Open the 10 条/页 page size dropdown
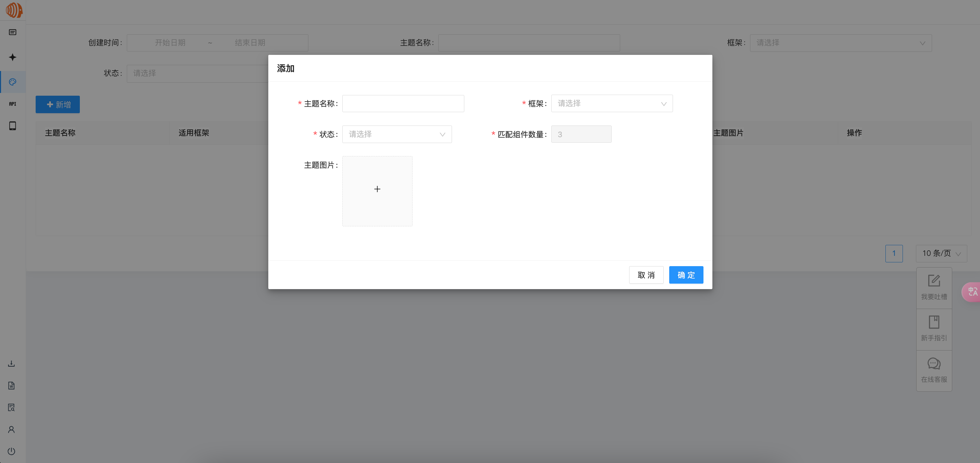This screenshot has height=463, width=980. 941,253
